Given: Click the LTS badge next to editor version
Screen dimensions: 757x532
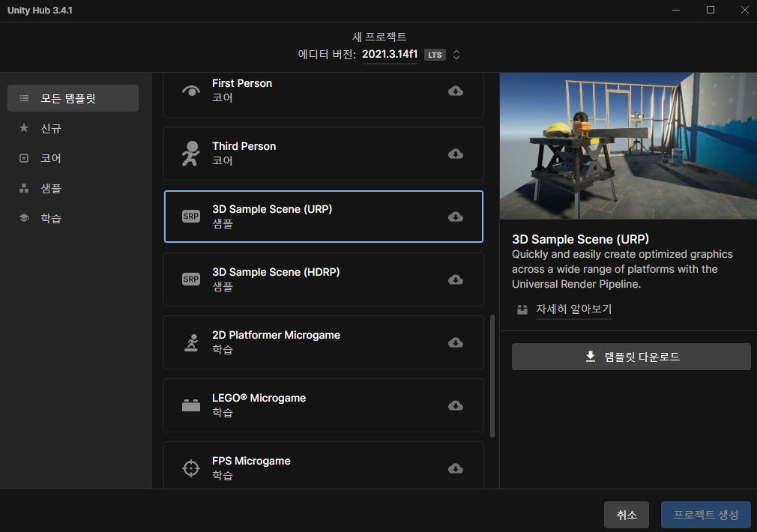Looking at the screenshot, I should (x=435, y=55).
